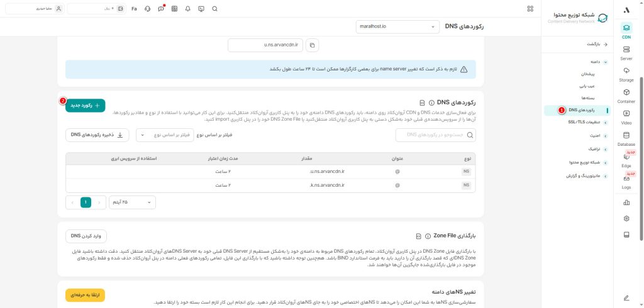Open the CDN product in sidebar
644x308 pixels.
click(x=626, y=31)
